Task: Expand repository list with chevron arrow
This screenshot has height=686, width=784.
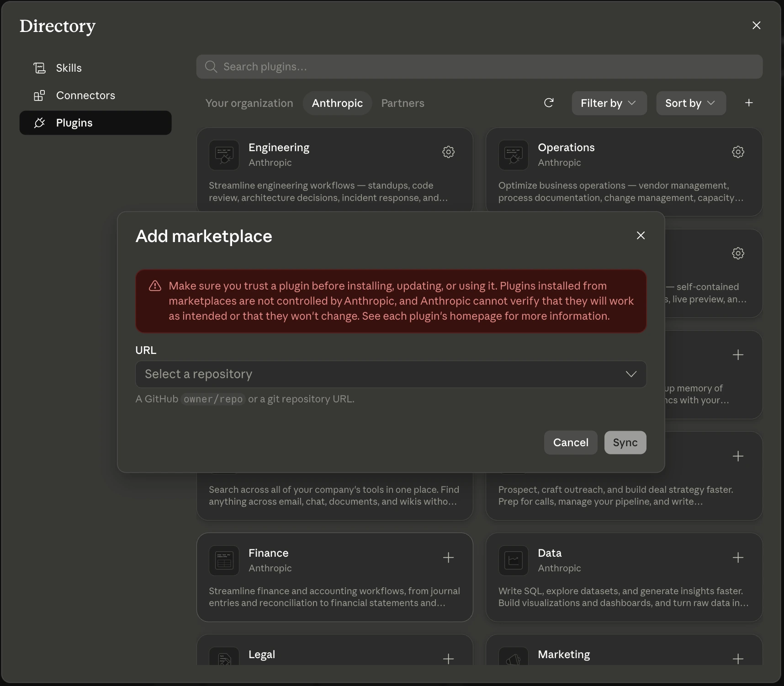Action: point(631,375)
